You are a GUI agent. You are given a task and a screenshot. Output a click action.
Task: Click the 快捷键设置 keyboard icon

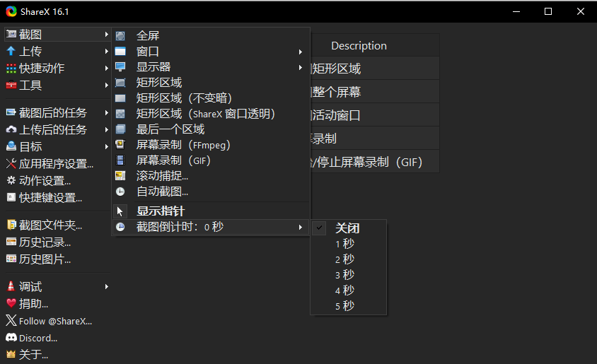click(11, 197)
